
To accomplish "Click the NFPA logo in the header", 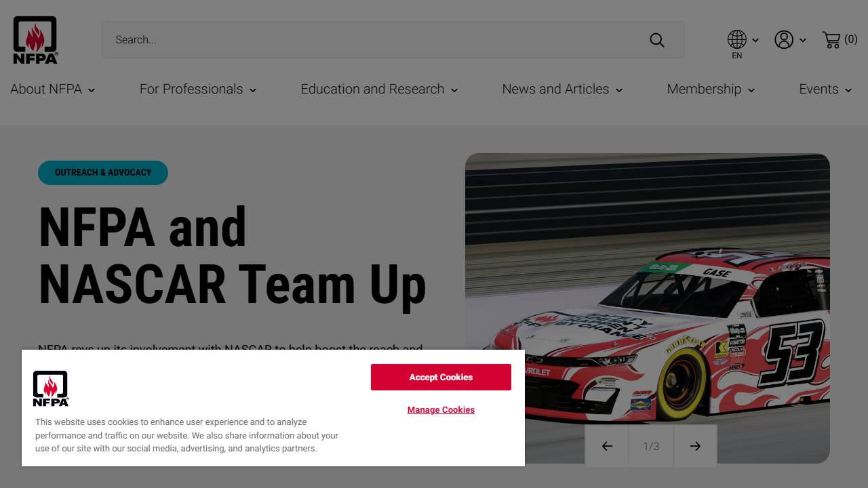I will (x=35, y=40).
